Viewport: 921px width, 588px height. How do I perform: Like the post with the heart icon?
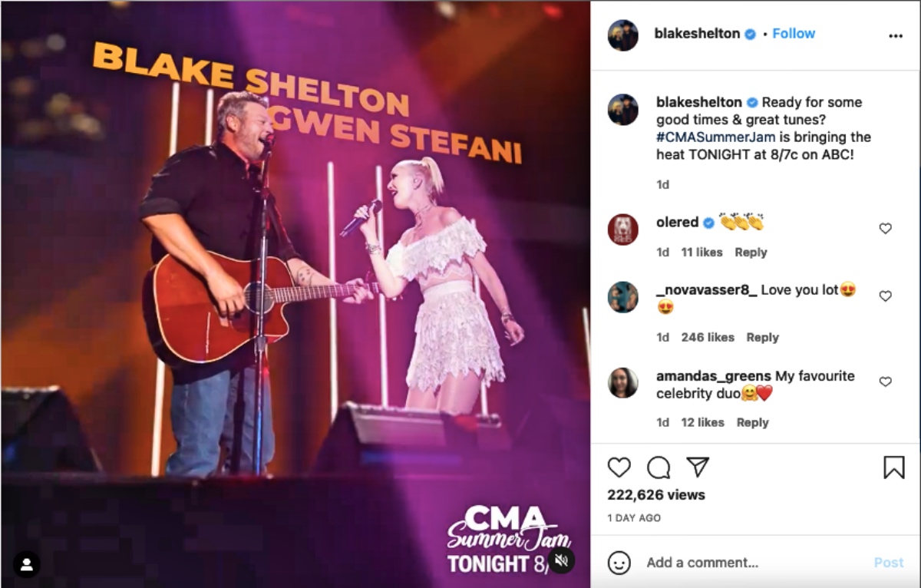tap(619, 467)
